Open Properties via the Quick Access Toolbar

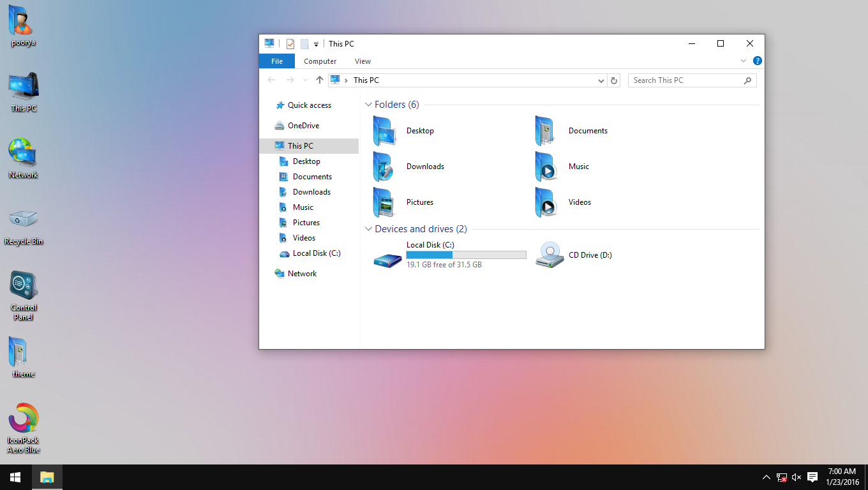coord(290,43)
